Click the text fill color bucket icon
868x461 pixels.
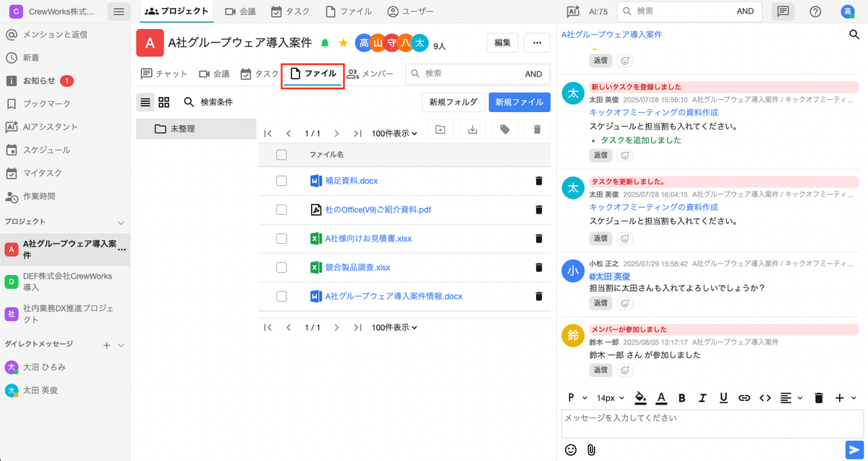click(x=640, y=397)
